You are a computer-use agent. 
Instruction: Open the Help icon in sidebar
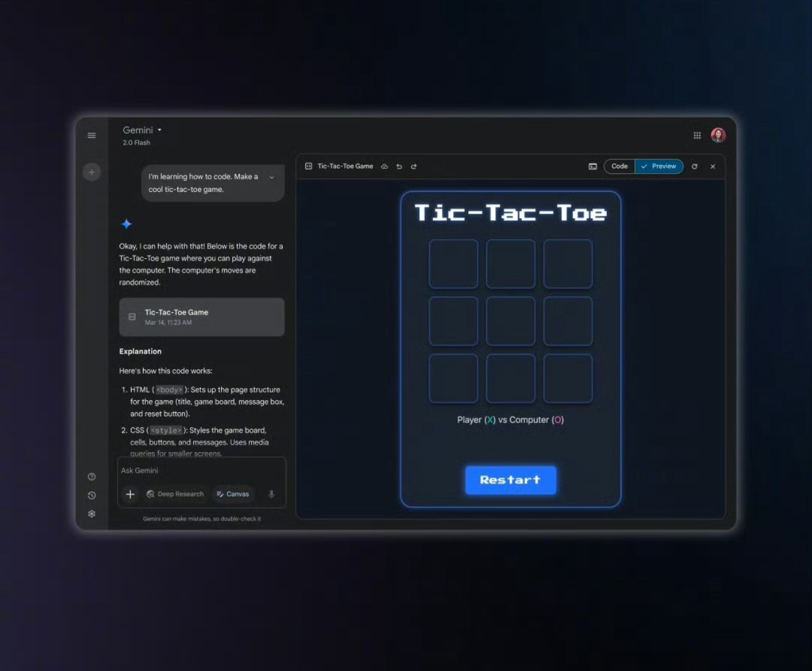click(91, 476)
